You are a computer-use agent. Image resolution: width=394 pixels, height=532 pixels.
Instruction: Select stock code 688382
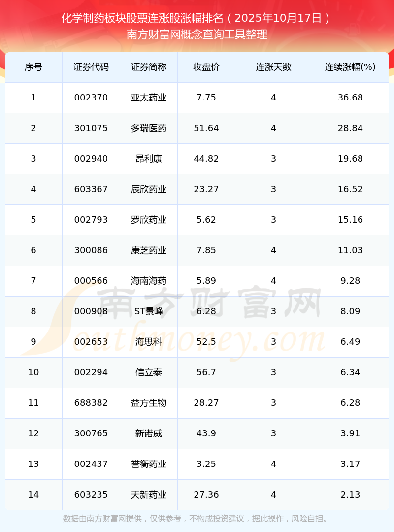(91, 403)
